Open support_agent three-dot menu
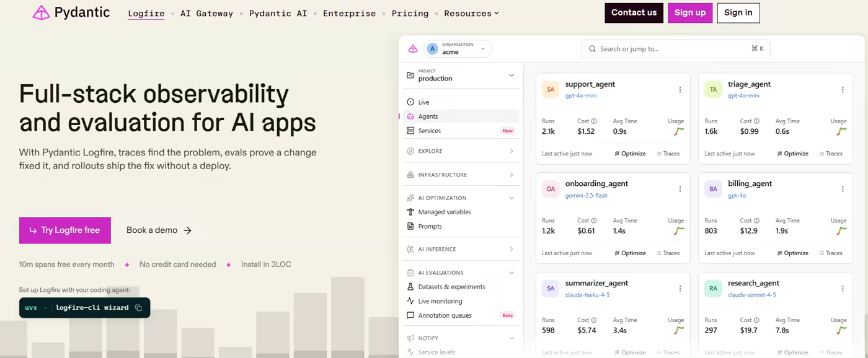The height and width of the screenshot is (358, 868). click(680, 90)
